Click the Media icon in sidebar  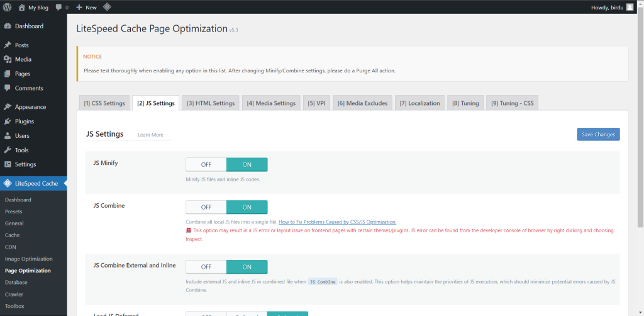(x=8, y=59)
